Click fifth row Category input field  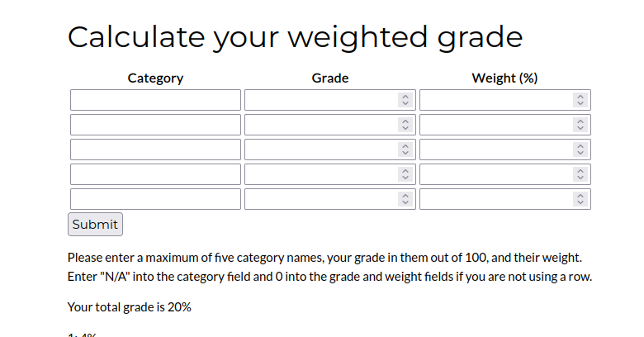click(155, 199)
